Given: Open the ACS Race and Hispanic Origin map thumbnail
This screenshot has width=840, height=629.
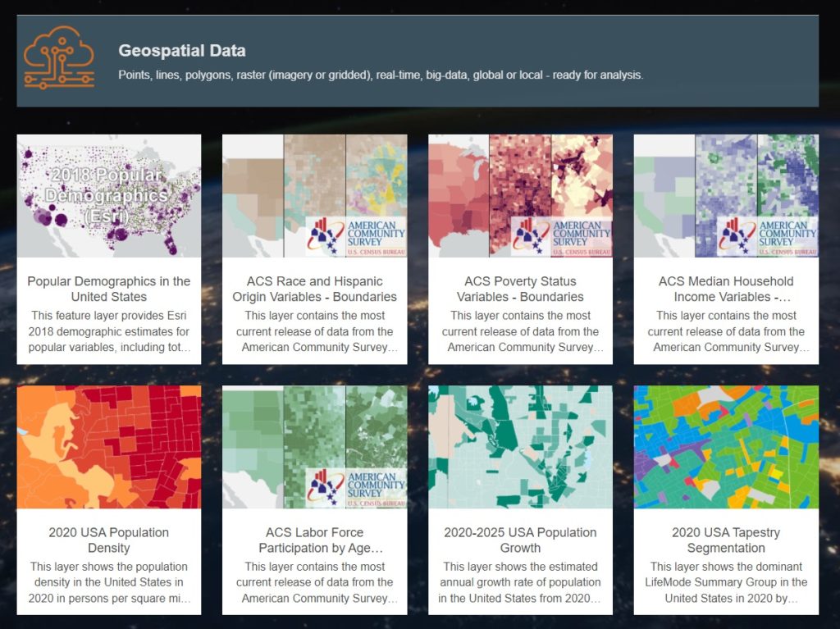Looking at the screenshot, I should coord(314,195).
